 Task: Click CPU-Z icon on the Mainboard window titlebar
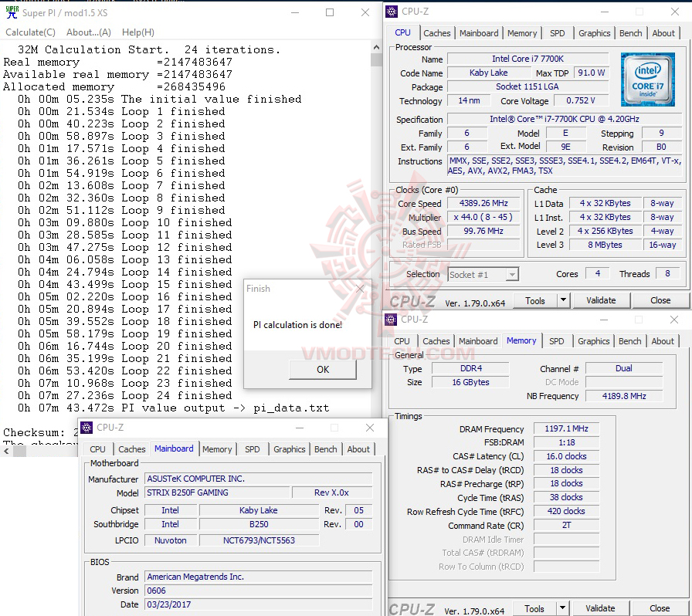click(85, 428)
